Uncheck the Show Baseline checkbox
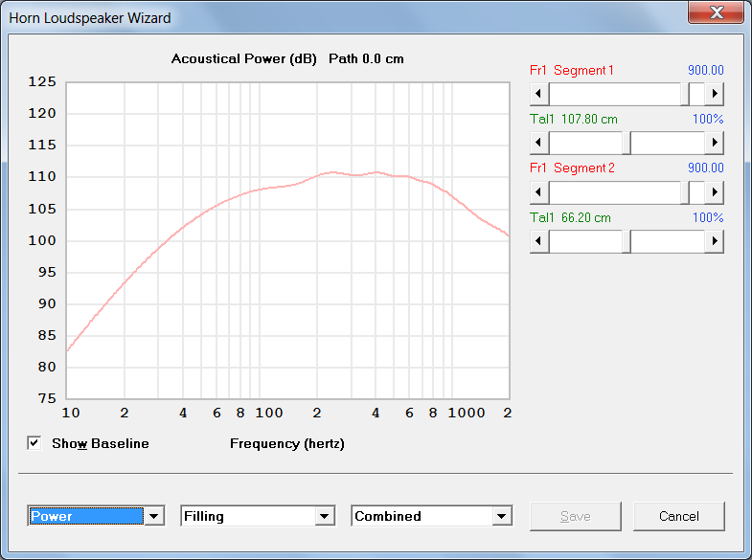752x560 pixels. pyautogui.click(x=34, y=443)
